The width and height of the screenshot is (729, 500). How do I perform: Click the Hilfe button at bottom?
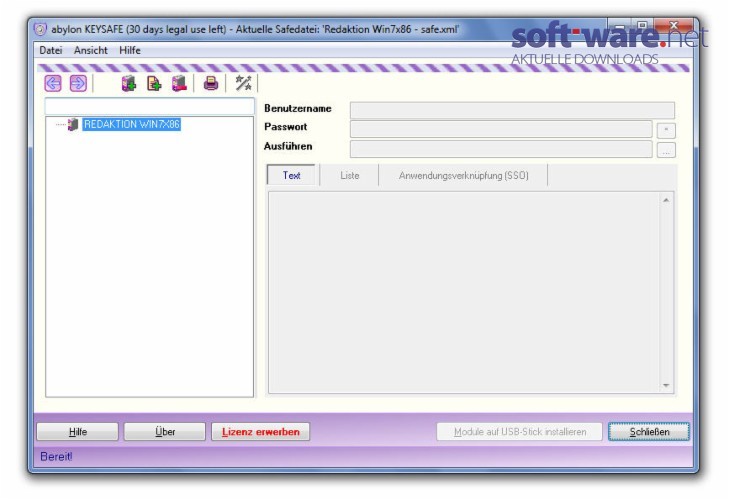(77, 432)
